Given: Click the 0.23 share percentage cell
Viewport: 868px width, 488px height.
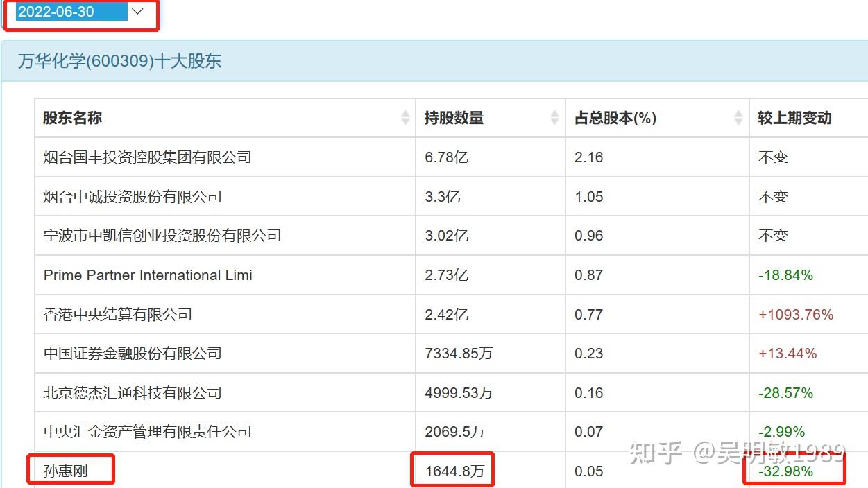Looking at the screenshot, I should 589,354.
